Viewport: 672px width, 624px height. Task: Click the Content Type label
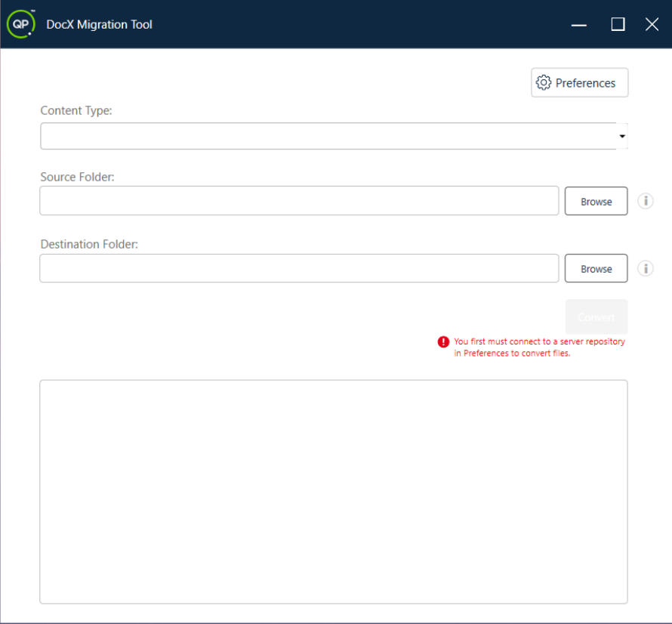(x=76, y=110)
